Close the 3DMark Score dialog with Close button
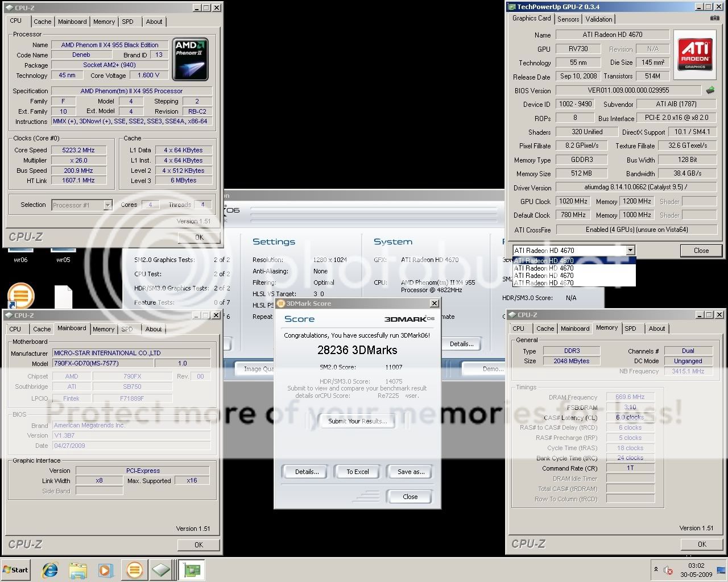The image size is (728, 582). [409, 497]
